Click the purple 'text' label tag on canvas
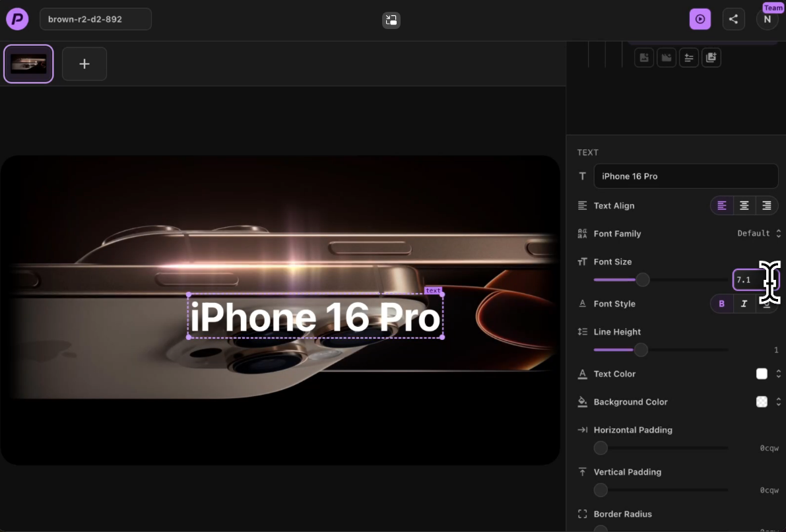 433,290
